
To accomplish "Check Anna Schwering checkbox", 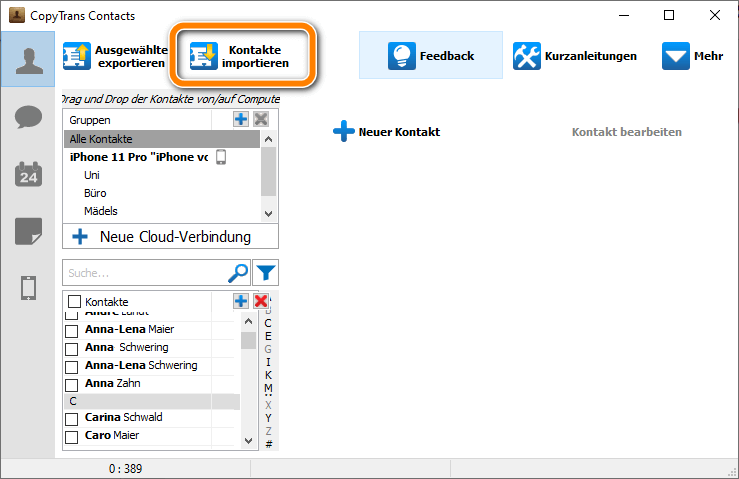I will click(72, 349).
